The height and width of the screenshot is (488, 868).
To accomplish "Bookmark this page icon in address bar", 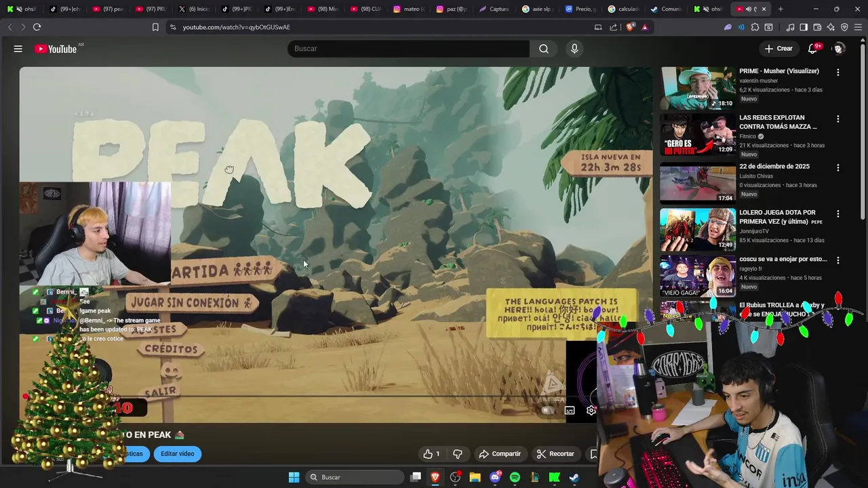I will pyautogui.click(x=155, y=27).
